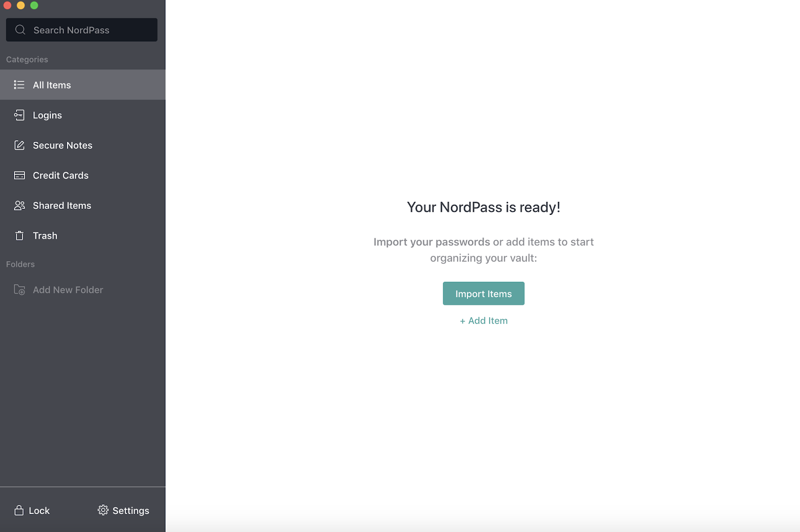Viewport: 800px width, 532px height.
Task: Click the Lock label to lock the vault
Action: [x=39, y=511]
